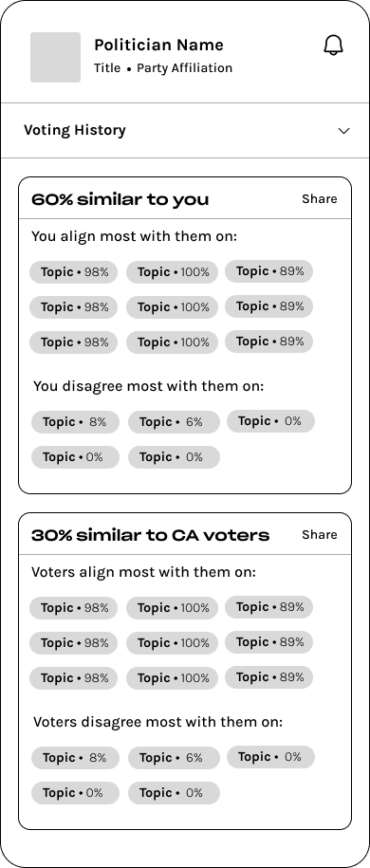The width and height of the screenshot is (370, 868).
Task: Pick top-row Topic 98% under "You align most"
Action: [x=74, y=272]
